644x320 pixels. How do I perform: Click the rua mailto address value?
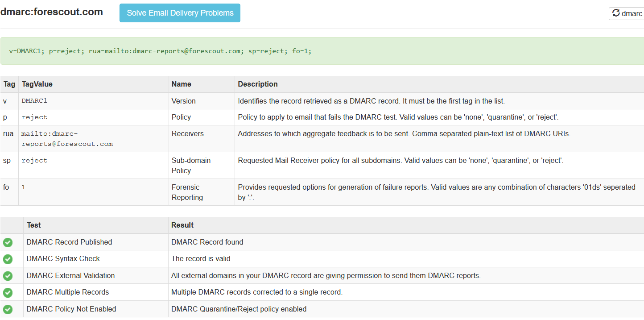67,138
